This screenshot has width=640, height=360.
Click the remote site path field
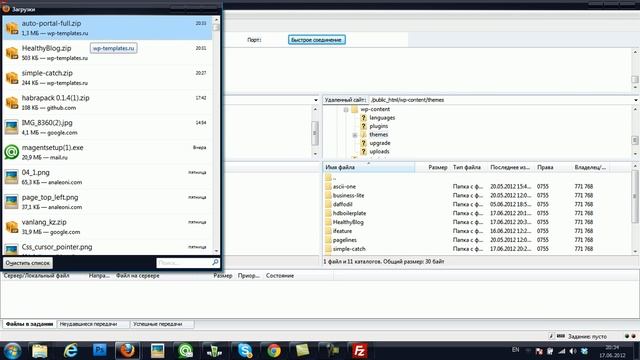point(500,100)
